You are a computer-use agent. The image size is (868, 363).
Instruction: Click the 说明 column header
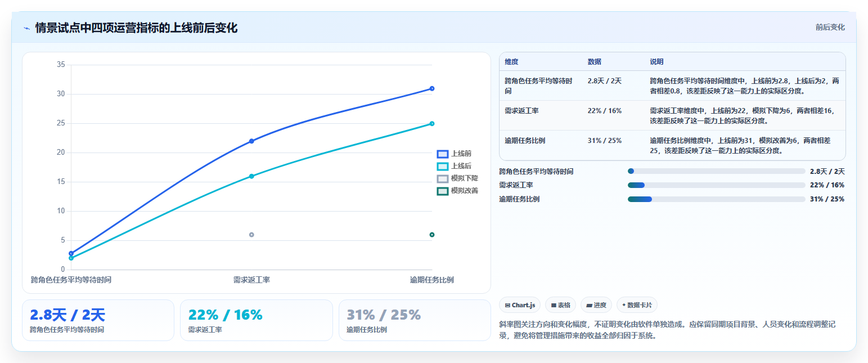click(x=657, y=61)
